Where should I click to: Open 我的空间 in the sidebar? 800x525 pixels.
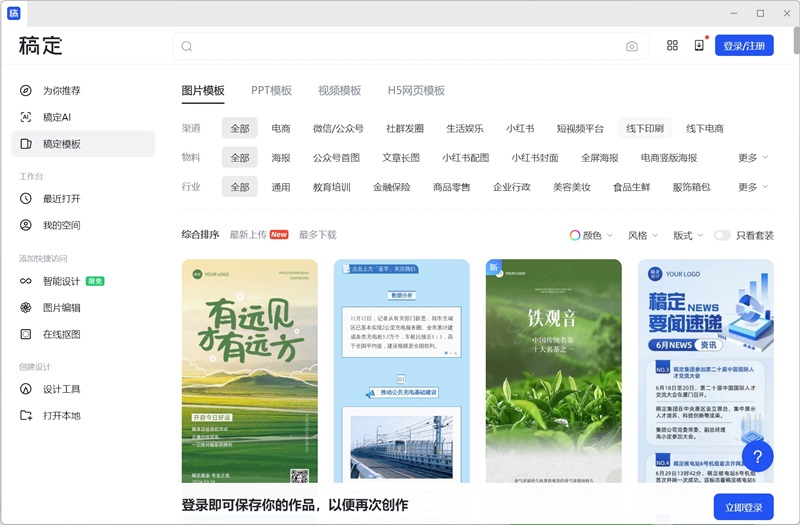click(83, 225)
